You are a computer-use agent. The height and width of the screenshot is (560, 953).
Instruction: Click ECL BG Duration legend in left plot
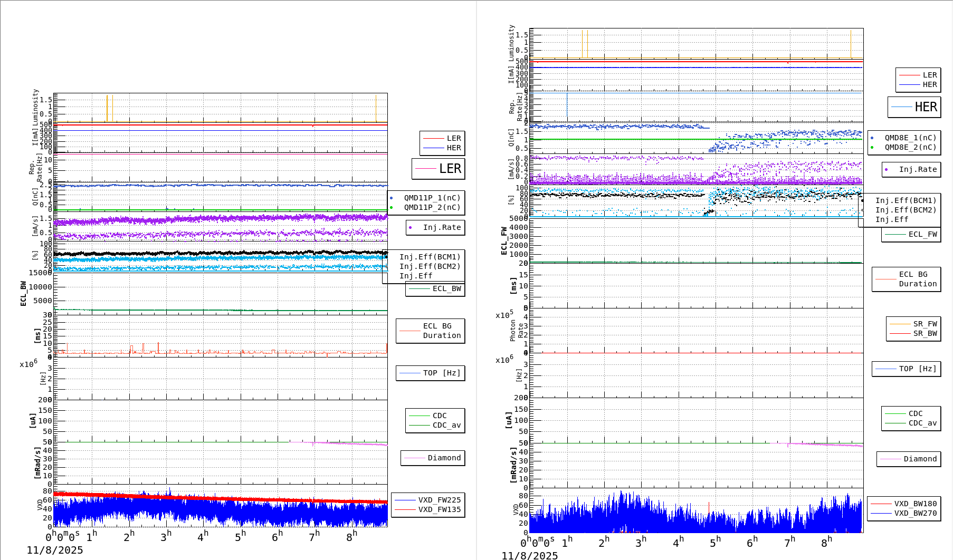[x=431, y=331]
